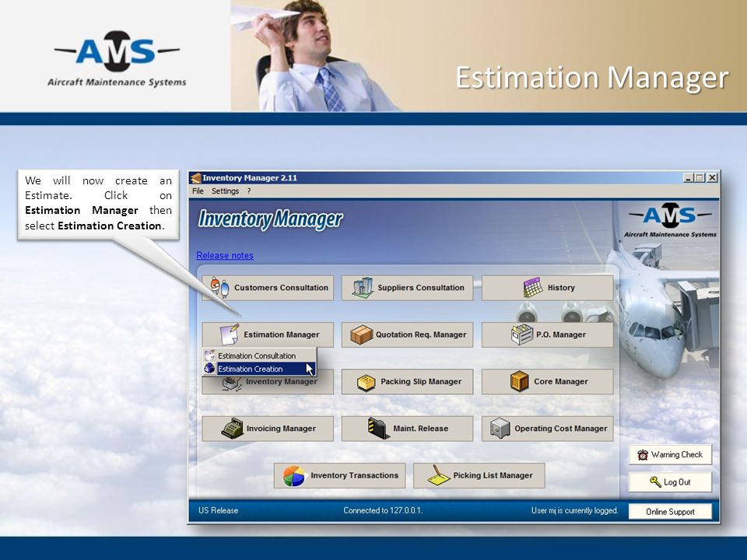747x560 pixels.
Task: Click 'User mj is currently logged.' text
Action: click(x=574, y=510)
